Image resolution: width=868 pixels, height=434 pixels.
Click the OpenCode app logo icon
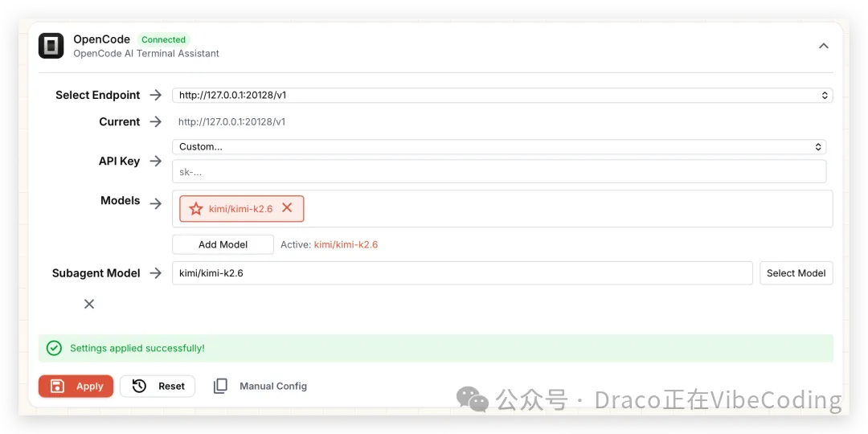51,45
